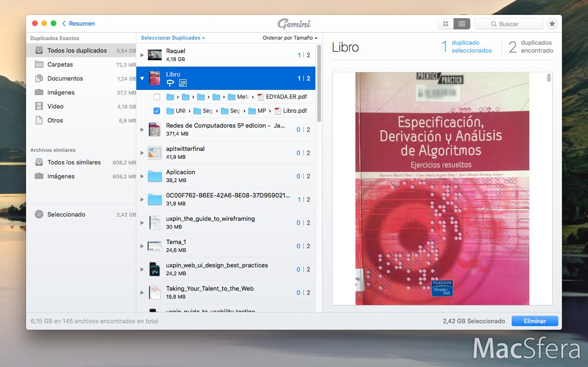Click the document icon beside Documentos
This screenshot has height=367, width=588.
pos(40,78)
